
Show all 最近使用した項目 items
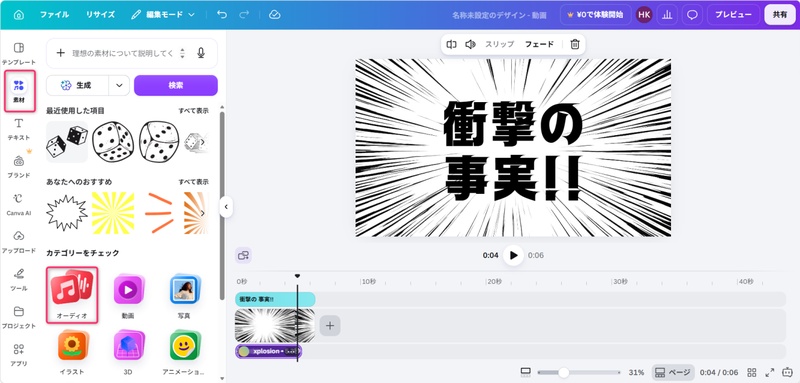[x=193, y=111]
